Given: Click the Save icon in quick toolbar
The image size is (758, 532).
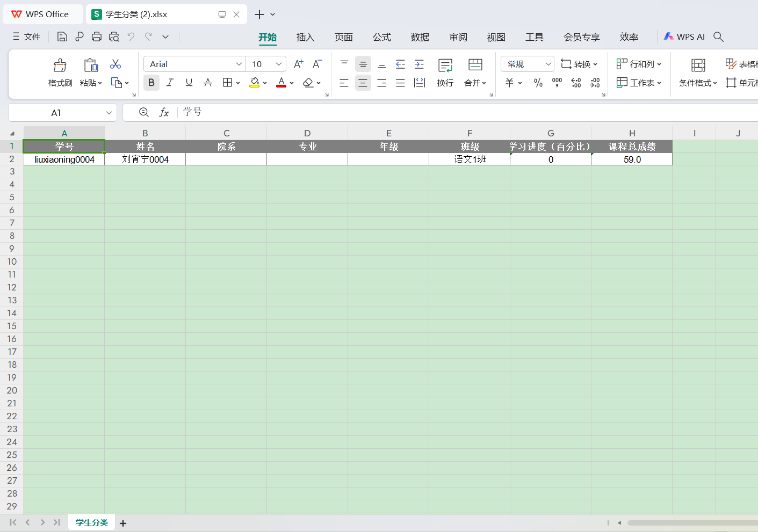Looking at the screenshot, I should (x=62, y=37).
